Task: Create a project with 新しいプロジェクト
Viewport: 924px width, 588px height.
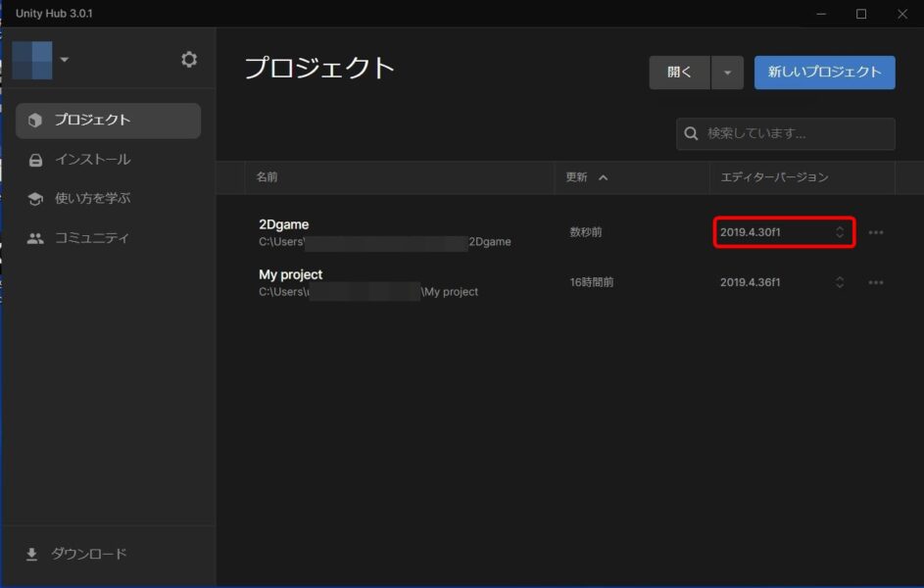Action: [x=824, y=73]
